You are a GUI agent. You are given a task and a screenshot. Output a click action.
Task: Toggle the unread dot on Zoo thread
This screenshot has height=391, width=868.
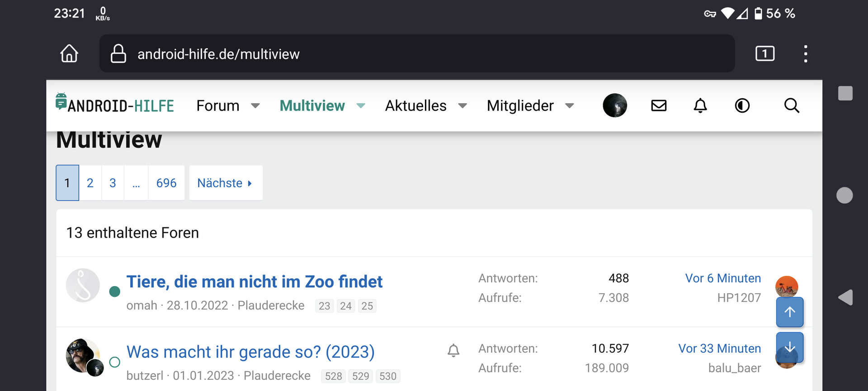[x=115, y=291]
